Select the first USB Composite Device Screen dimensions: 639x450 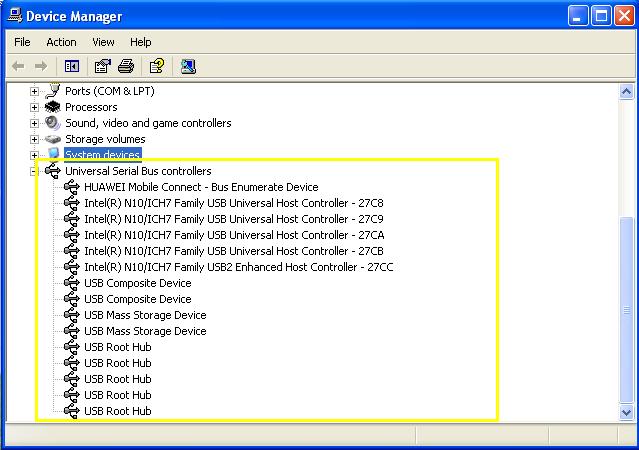point(138,283)
